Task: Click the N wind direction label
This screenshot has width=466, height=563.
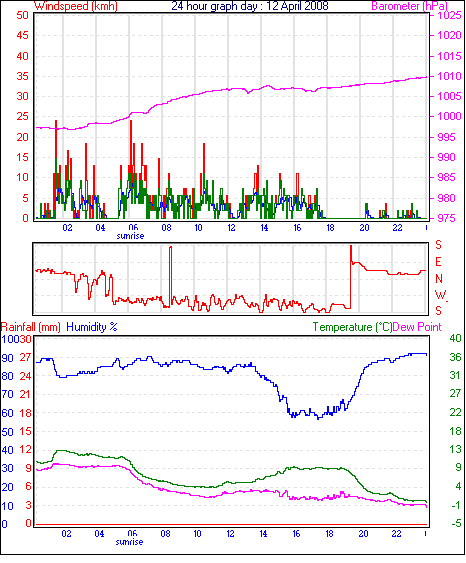Action: (439, 279)
